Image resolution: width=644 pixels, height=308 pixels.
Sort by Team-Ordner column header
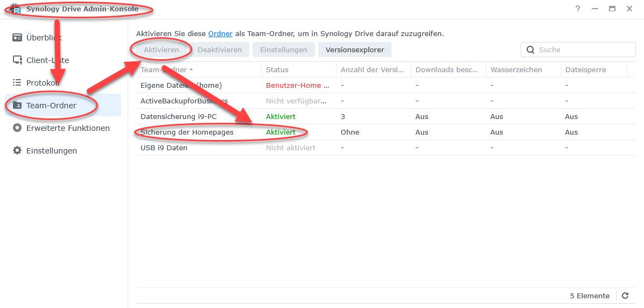[x=164, y=69]
